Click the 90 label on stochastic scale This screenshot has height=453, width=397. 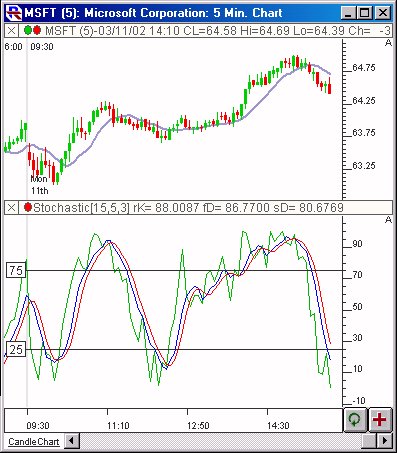point(357,244)
